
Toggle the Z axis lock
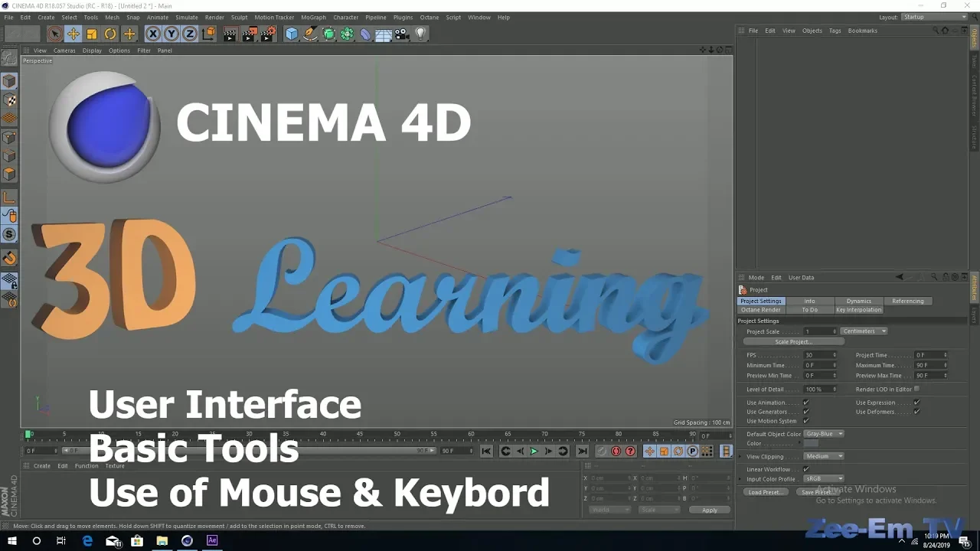coord(190,34)
